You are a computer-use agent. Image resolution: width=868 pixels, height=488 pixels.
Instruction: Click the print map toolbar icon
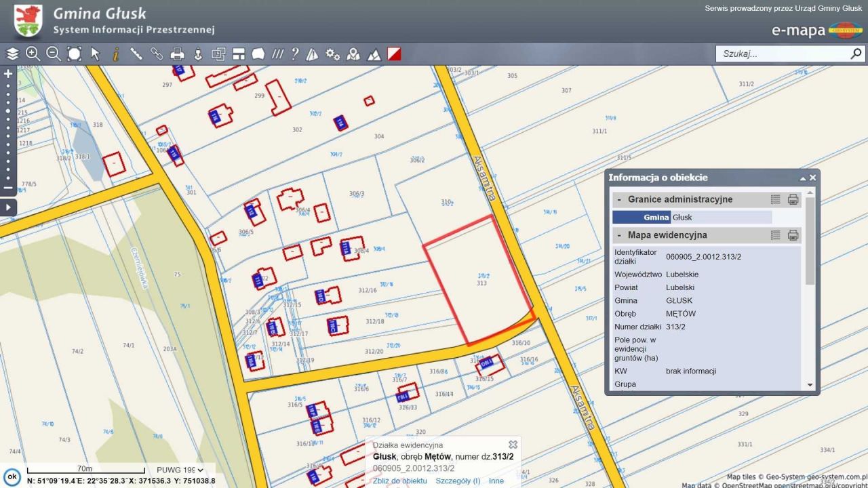[178, 54]
